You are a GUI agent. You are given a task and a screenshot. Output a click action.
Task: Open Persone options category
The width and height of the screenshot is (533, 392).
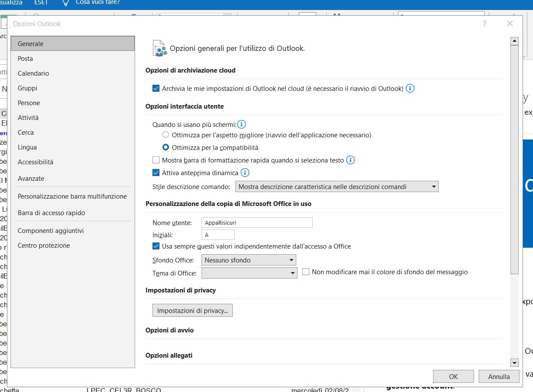(x=73, y=103)
